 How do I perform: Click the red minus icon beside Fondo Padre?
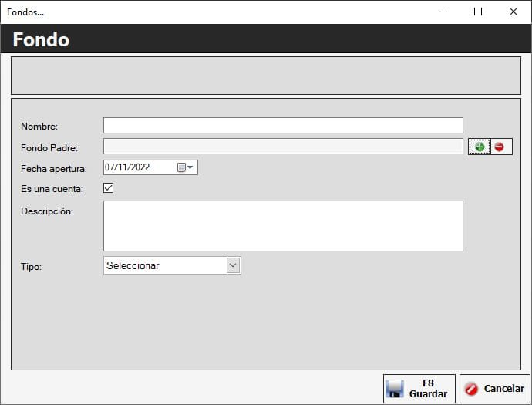pyautogui.click(x=500, y=147)
